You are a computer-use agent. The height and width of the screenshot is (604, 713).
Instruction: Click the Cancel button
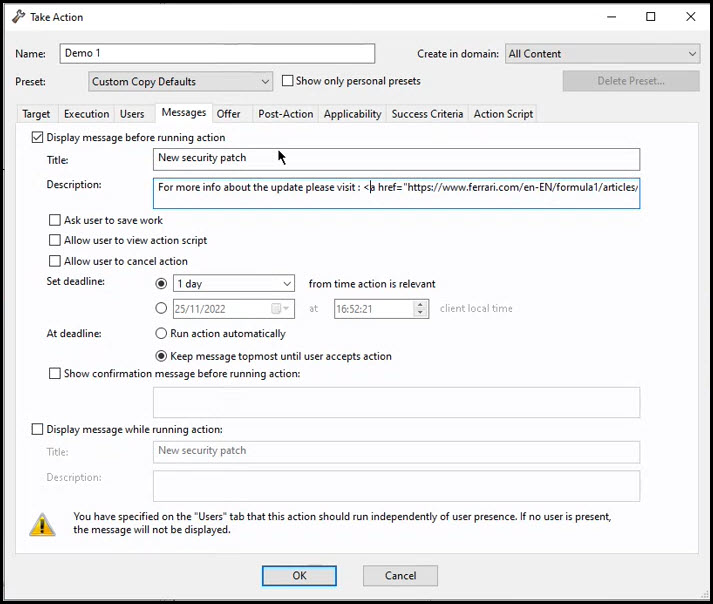400,576
